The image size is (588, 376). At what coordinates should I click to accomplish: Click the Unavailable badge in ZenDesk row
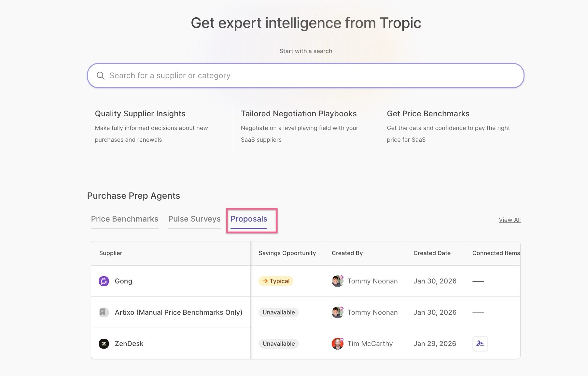click(x=278, y=343)
